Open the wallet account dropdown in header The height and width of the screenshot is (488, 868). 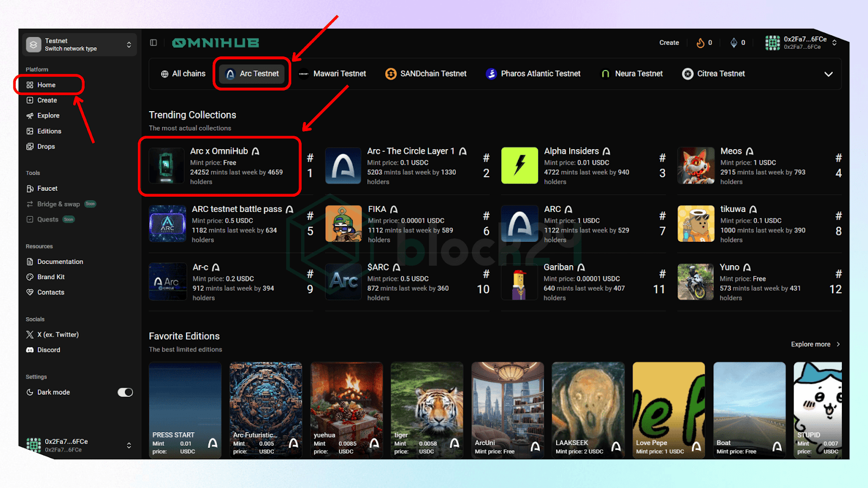pyautogui.click(x=801, y=43)
